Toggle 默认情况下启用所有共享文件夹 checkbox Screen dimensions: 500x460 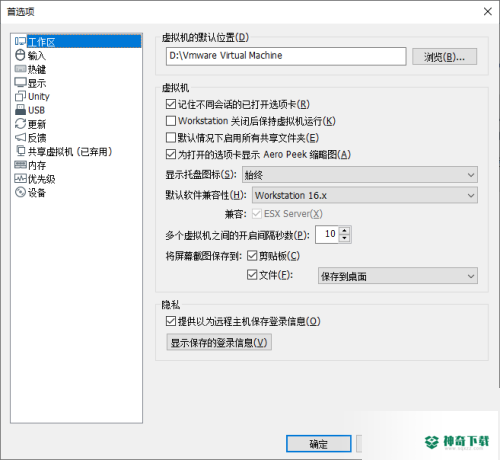[x=171, y=138]
